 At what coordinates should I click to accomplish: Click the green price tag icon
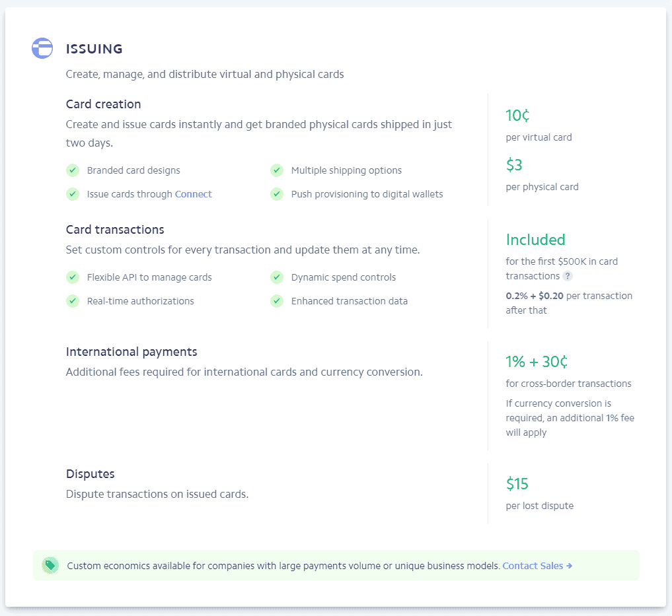pyautogui.click(x=50, y=565)
